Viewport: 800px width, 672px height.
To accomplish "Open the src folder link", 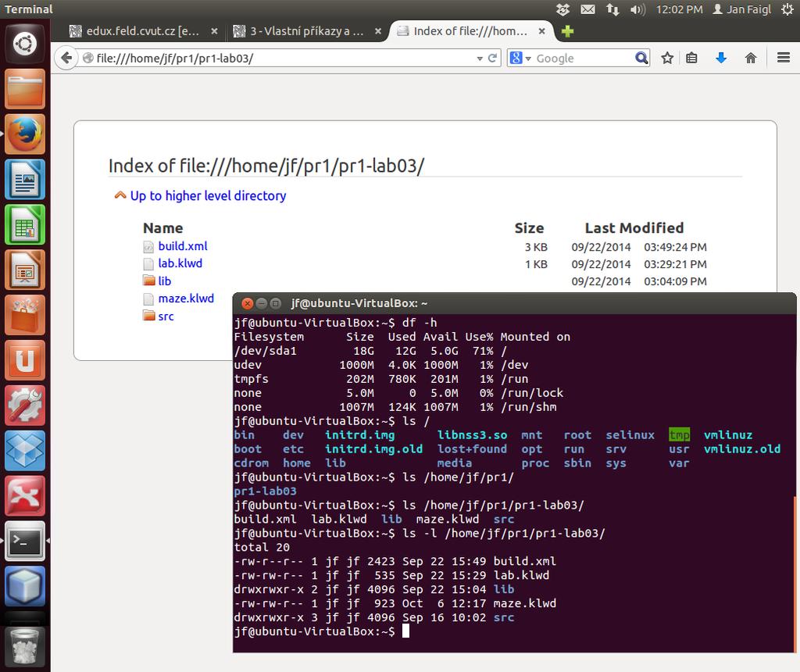I will click(166, 316).
